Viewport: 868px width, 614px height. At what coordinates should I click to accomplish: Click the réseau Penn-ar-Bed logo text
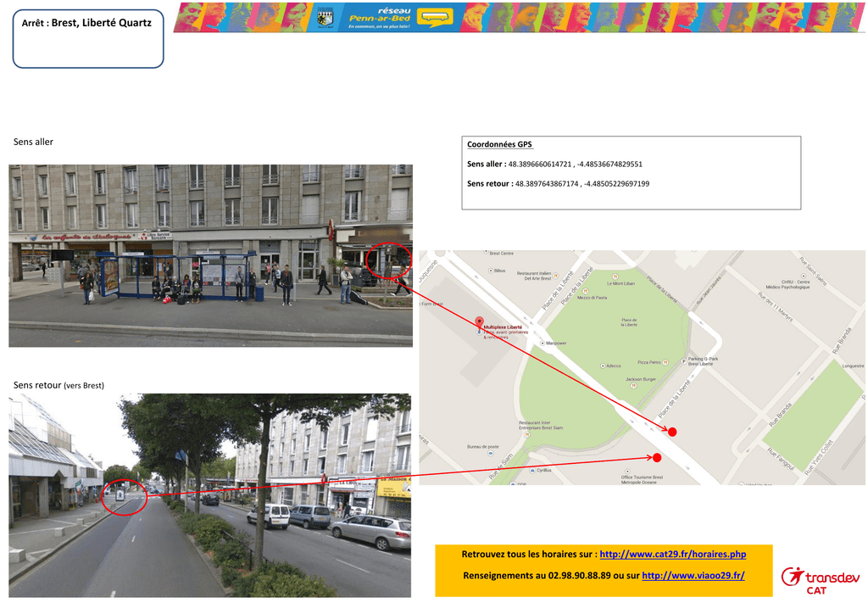380,18
